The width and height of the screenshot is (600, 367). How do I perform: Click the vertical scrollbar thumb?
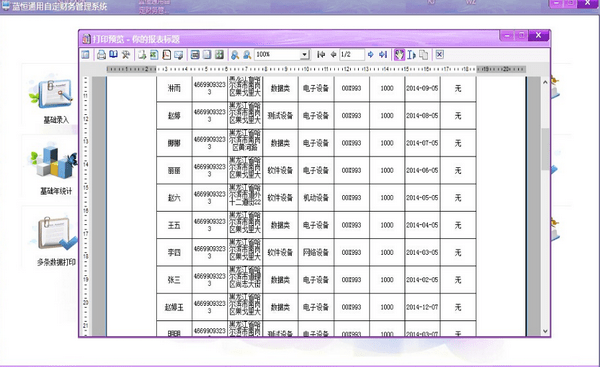pyautogui.click(x=545, y=149)
